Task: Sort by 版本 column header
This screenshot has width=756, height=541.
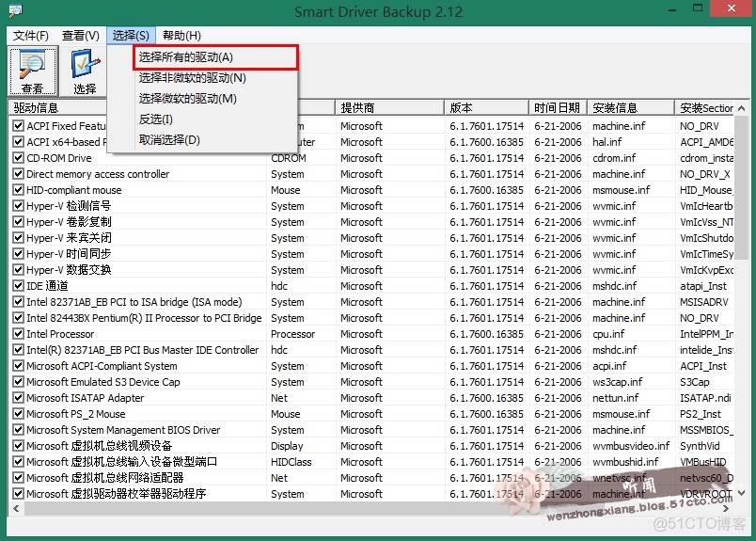Action: coord(486,107)
